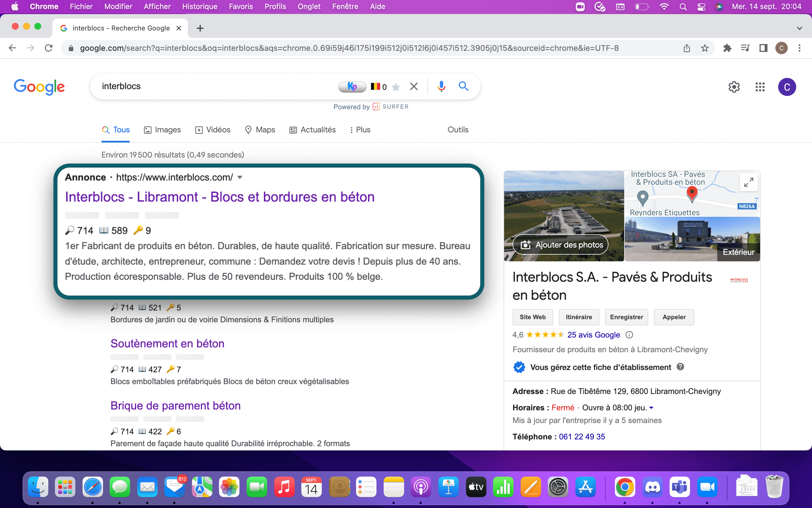Click the info icon next to reviews
The width and height of the screenshot is (812, 508).
629,335
